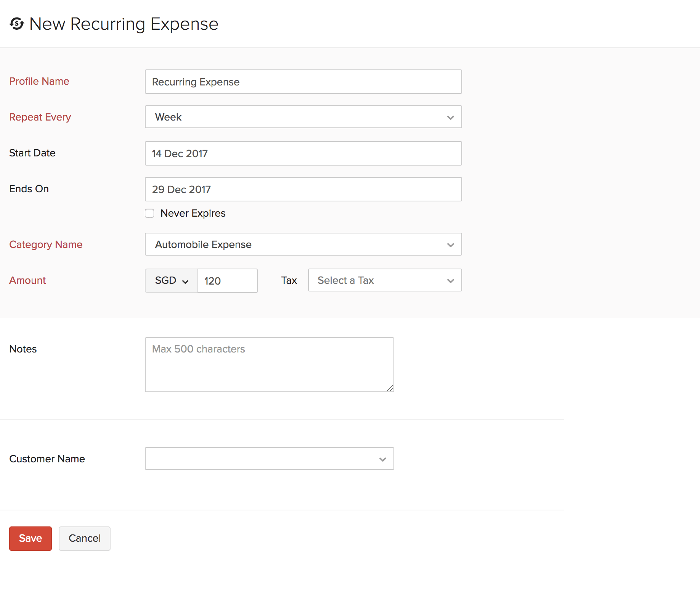Click the resize handle of the Notes box
This screenshot has height=589, width=700.
390,388
